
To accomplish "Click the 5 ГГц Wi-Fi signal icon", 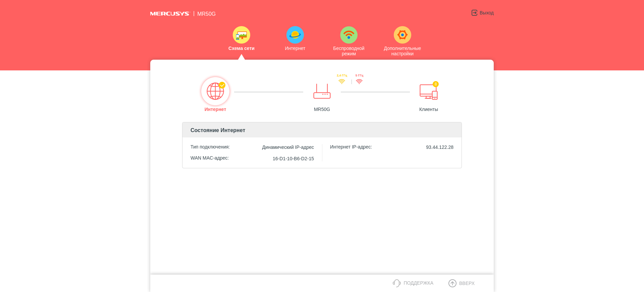I will 359,81.
